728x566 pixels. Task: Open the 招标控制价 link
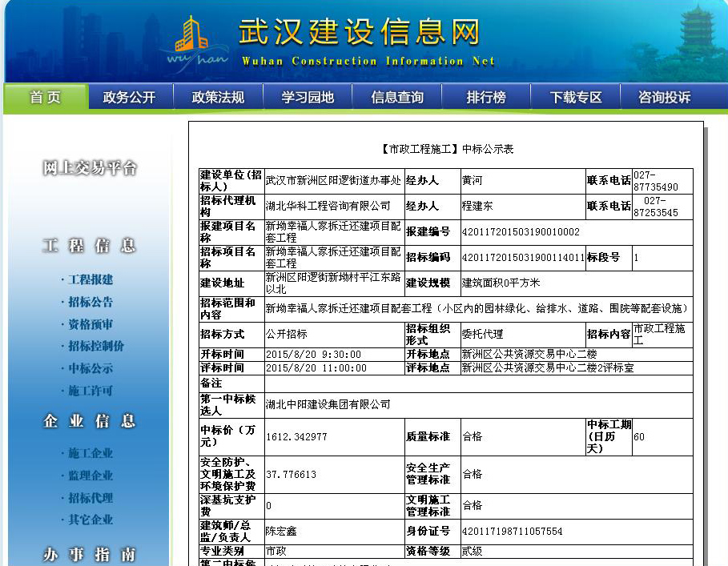95,346
